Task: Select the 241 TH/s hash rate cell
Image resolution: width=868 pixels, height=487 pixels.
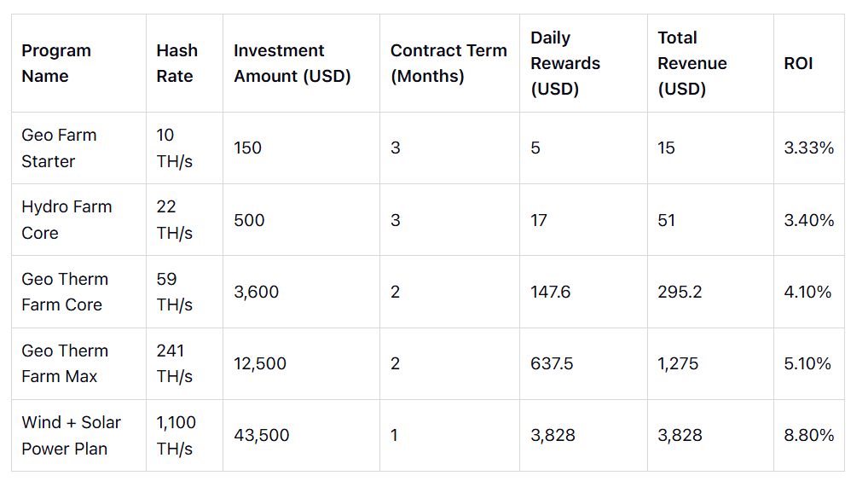Action: [x=175, y=363]
